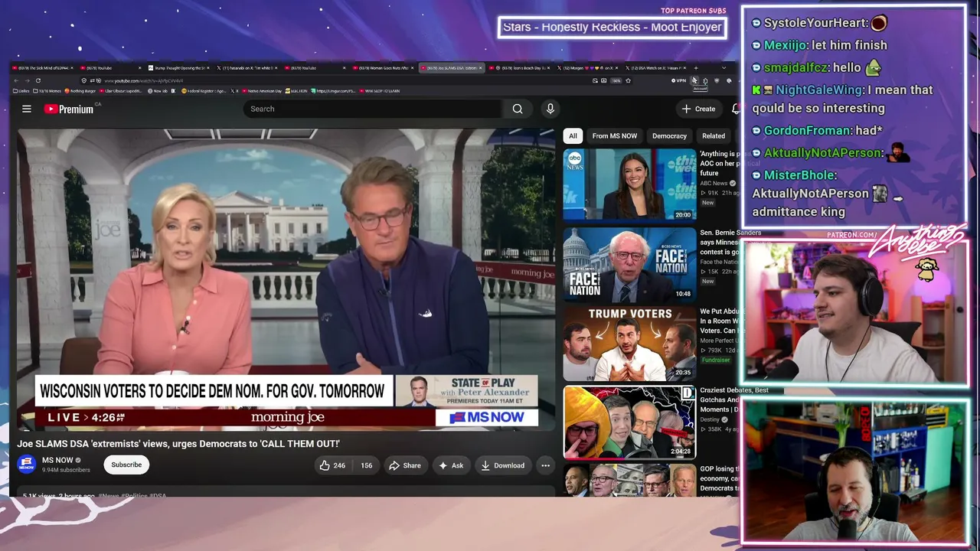Viewport: 980px width, 551px height.
Task: Click the main video player
Action: (286, 279)
